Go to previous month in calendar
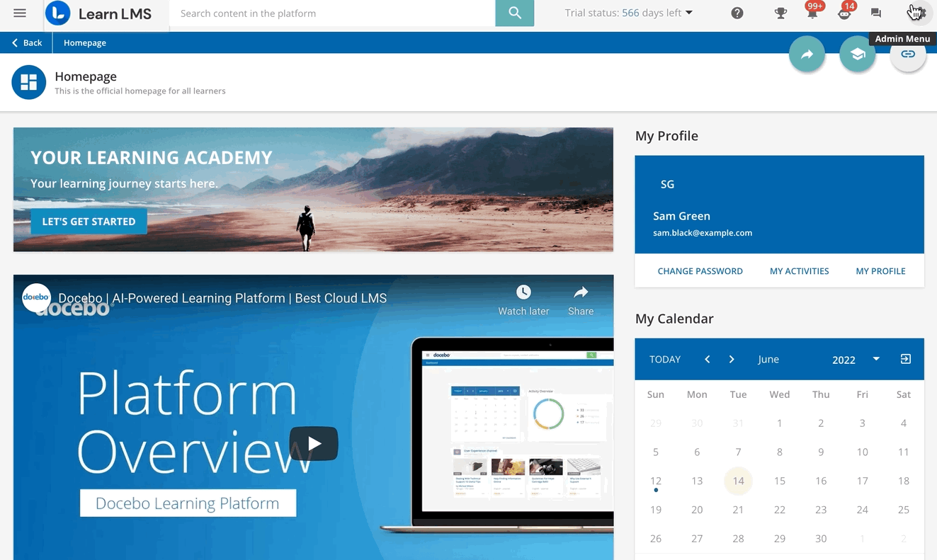This screenshot has width=937, height=560. click(707, 359)
